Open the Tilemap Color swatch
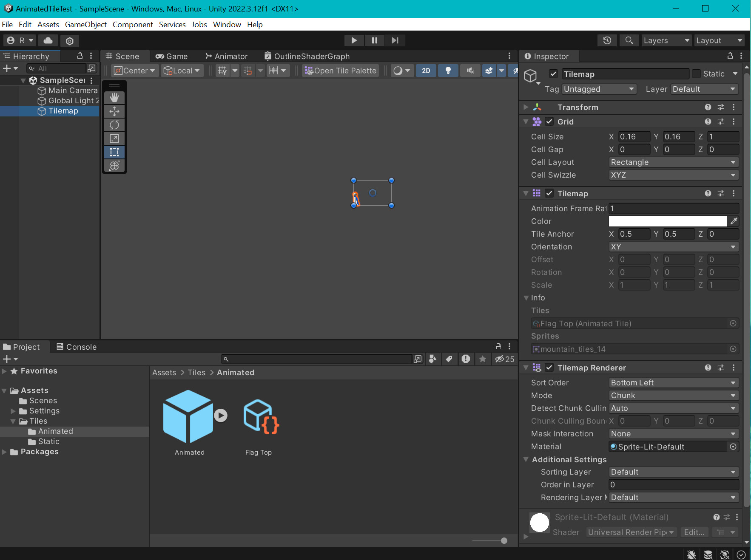This screenshot has width=751, height=560. tap(667, 221)
